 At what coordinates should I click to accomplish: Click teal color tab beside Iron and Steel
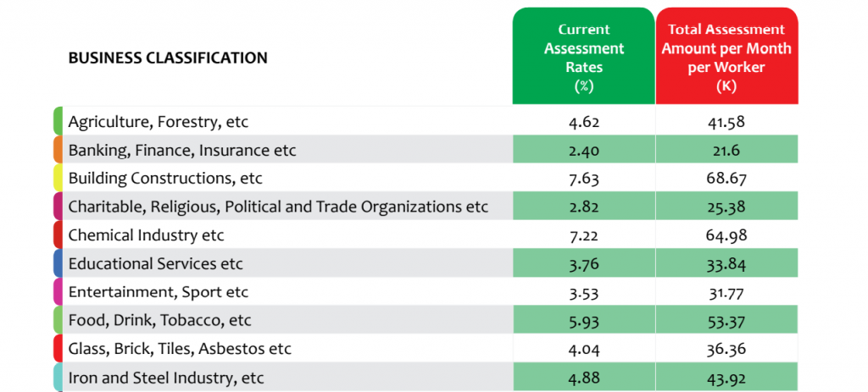pos(58,378)
